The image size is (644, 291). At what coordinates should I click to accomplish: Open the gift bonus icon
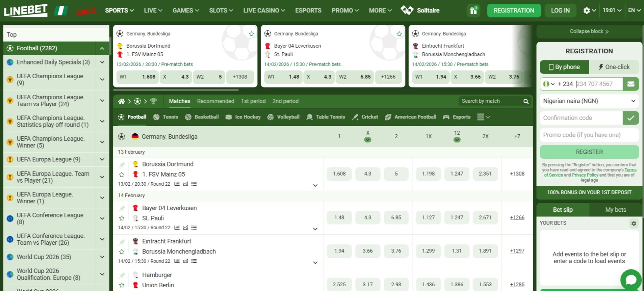click(x=473, y=10)
